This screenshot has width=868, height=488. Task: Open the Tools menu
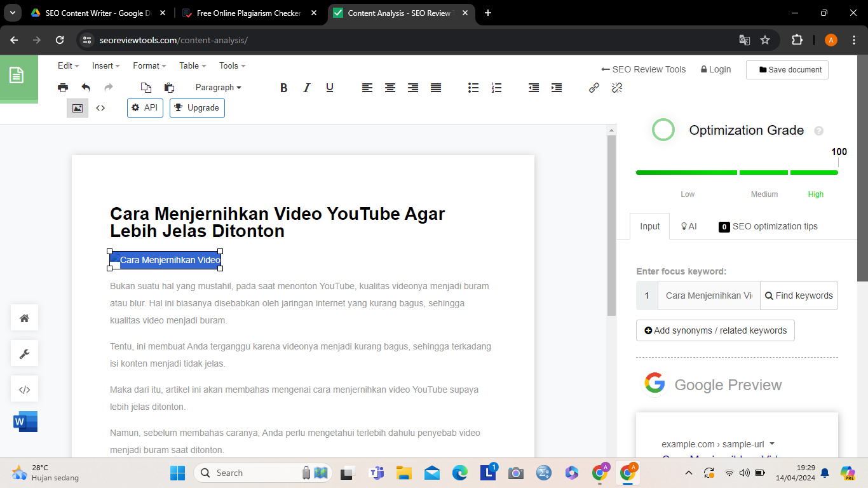tap(232, 65)
